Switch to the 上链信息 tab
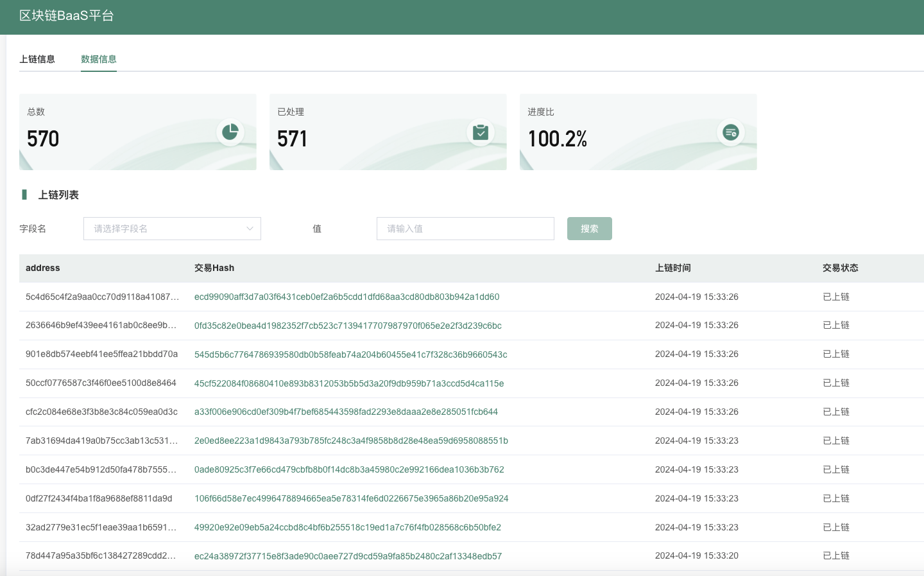This screenshot has height=576, width=924. click(37, 59)
